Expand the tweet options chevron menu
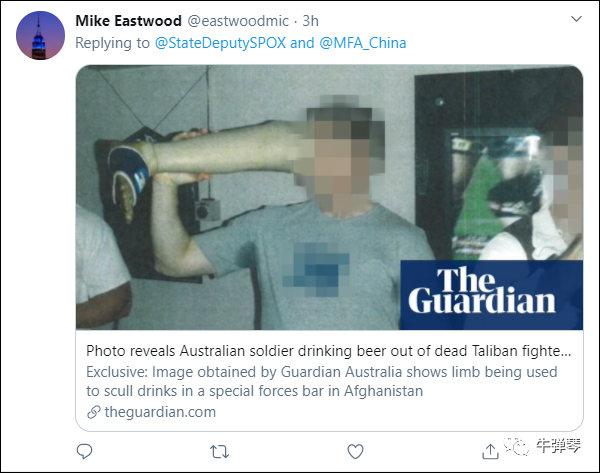The image size is (600, 473). tap(576, 19)
